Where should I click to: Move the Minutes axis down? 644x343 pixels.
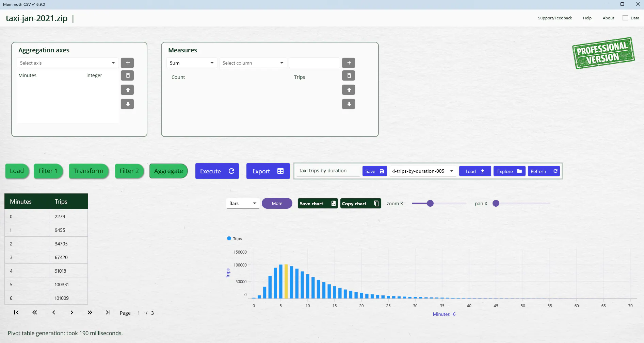pyautogui.click(x=127, y=104)
